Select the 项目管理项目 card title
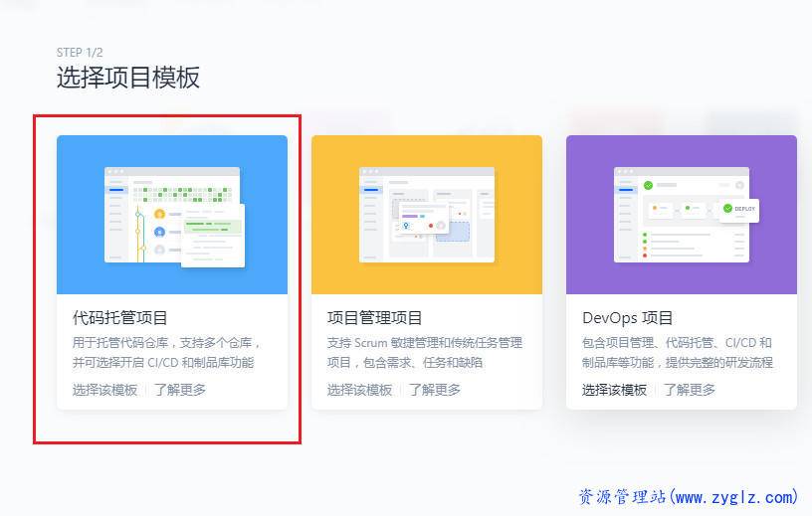The image size is (812, 516). 374,318
